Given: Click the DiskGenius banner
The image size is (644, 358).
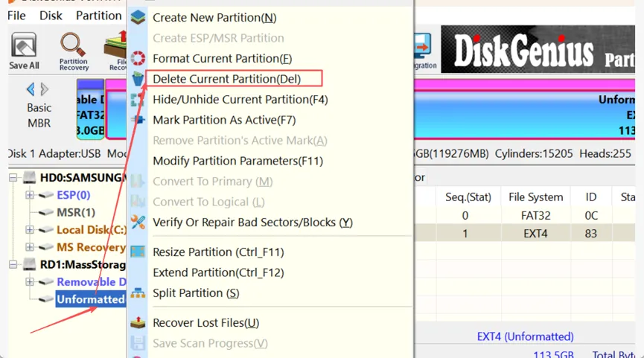Looking at the screenshot, I should [538, 49].
